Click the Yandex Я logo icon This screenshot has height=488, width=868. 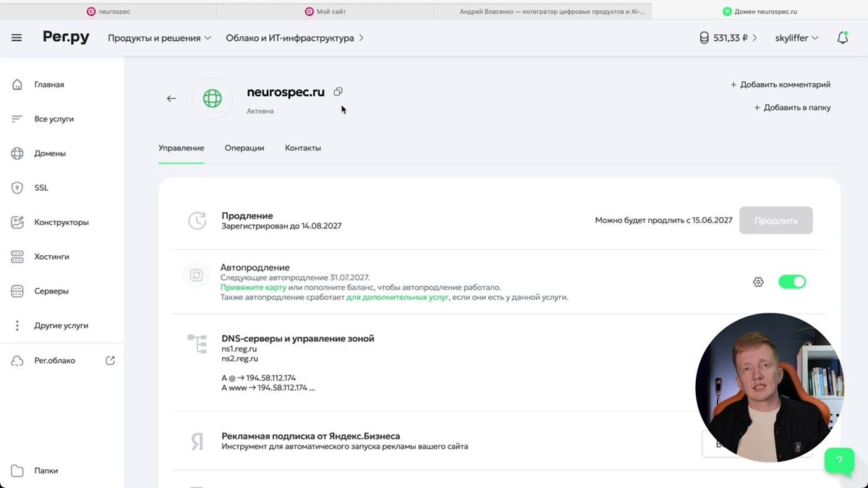click(197, 442)
